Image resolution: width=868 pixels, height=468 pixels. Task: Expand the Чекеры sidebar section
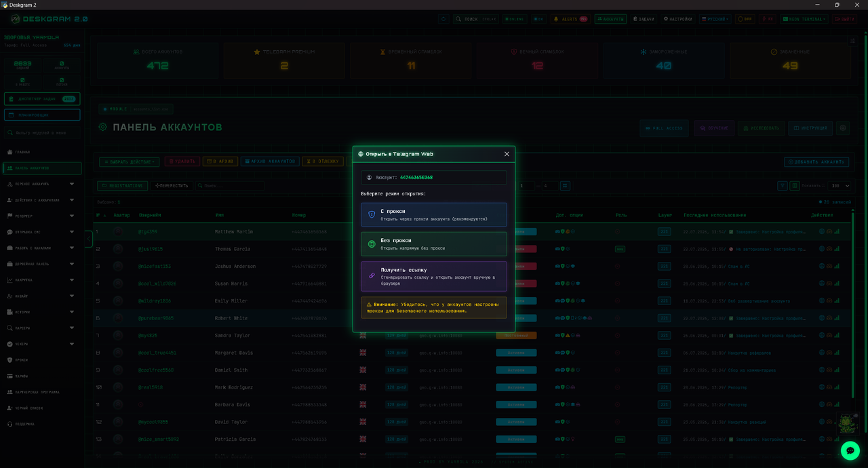[x=41, y=344]
